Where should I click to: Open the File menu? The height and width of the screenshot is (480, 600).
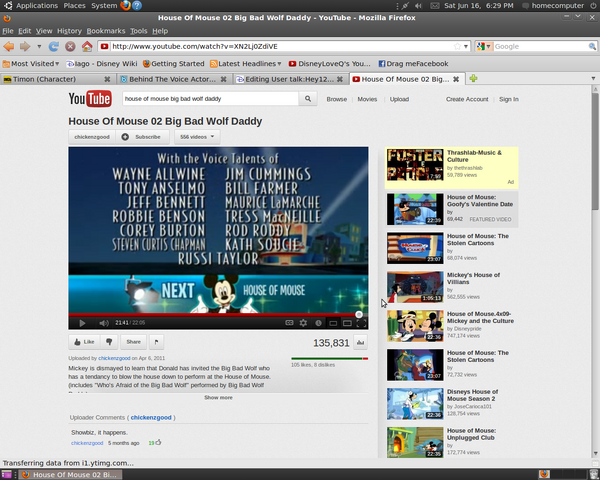8,31
